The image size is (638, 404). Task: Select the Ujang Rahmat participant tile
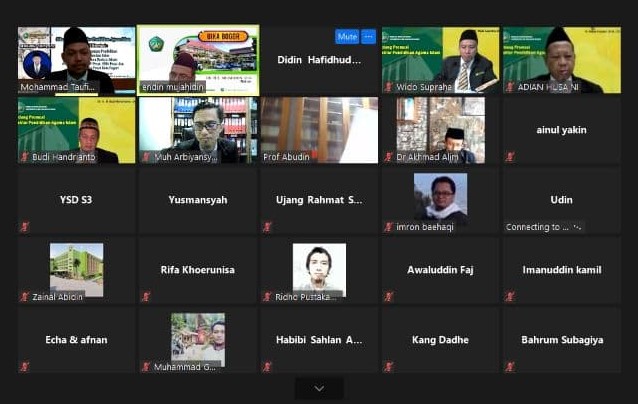click(x=319, y=200)
